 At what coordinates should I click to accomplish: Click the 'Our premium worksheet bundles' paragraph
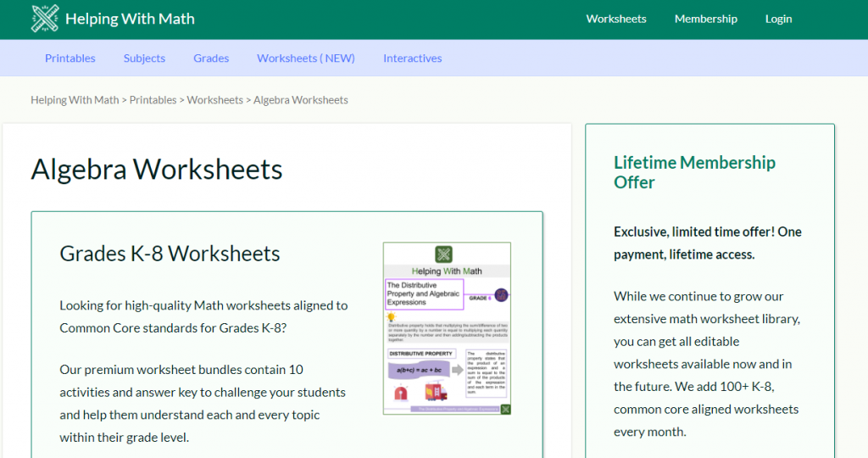tap(203, 403)
